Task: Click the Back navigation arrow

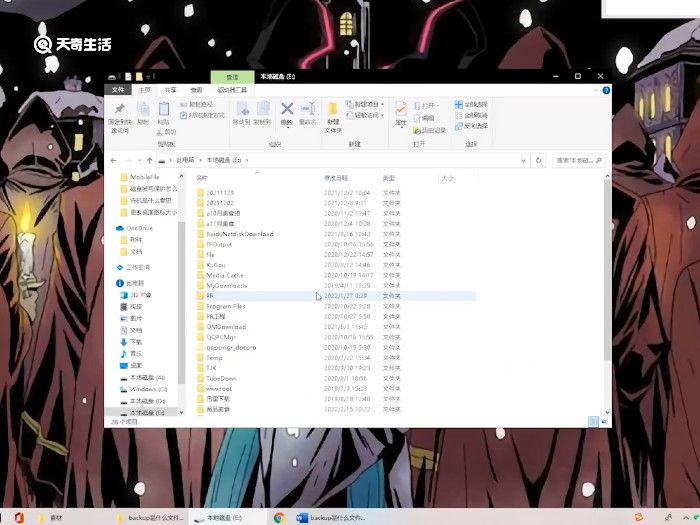Action: click(x=114, y=160)
